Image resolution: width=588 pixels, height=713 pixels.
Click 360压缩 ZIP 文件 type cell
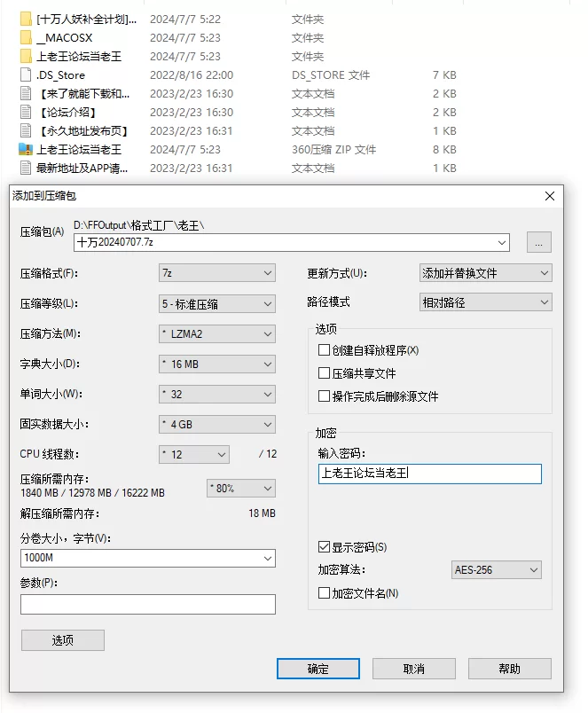pyautogui.click(x=333, y=150)
